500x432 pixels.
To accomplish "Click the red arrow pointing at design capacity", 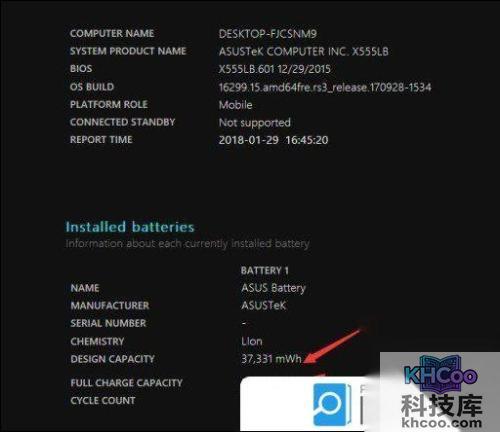I will tap(333, 345).
